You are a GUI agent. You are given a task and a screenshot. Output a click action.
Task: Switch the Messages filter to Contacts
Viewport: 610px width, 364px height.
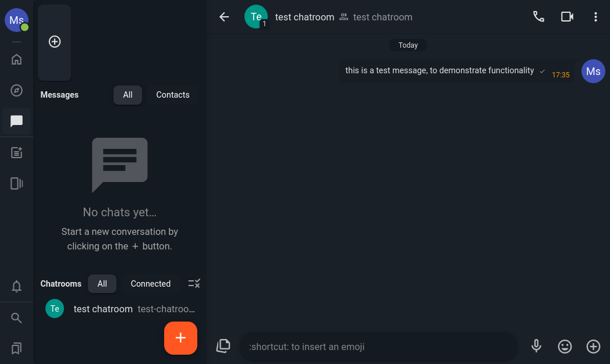tap(172, 94)
